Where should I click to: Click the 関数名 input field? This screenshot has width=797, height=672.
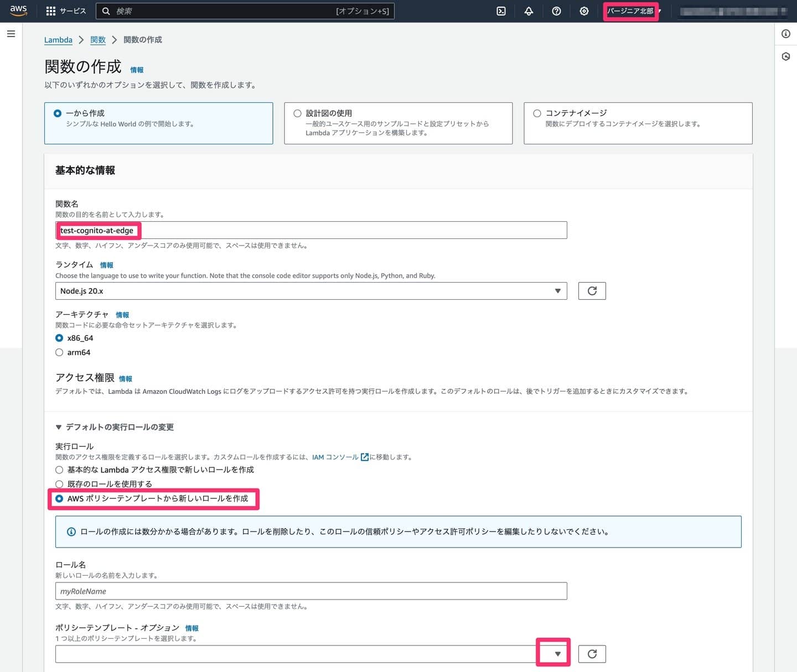pyautogui.click(x=311, y=230)
